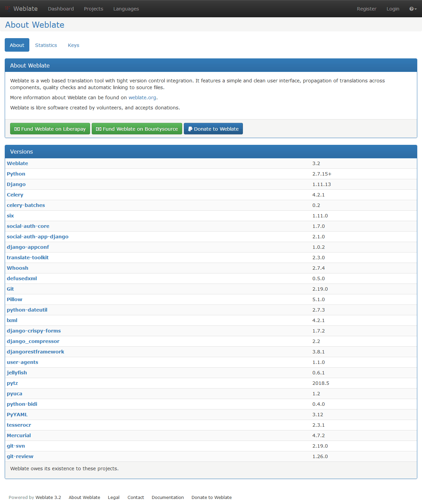Click the Mercurial version value 4.7.2
This screenshot has width=422, height=504.
[318, 435]
